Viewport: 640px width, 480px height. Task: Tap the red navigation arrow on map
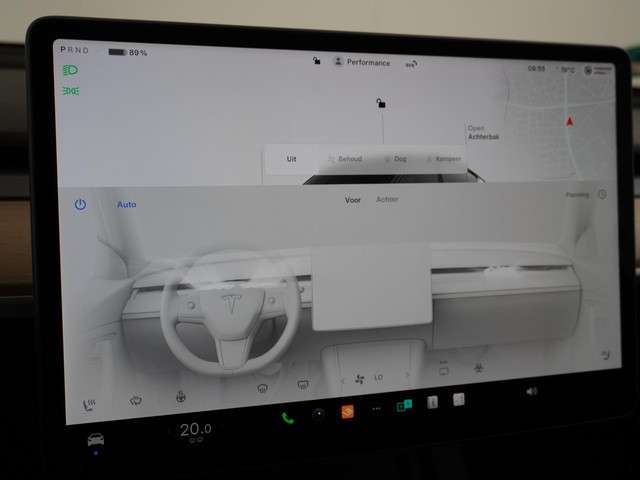pos(569,121)
